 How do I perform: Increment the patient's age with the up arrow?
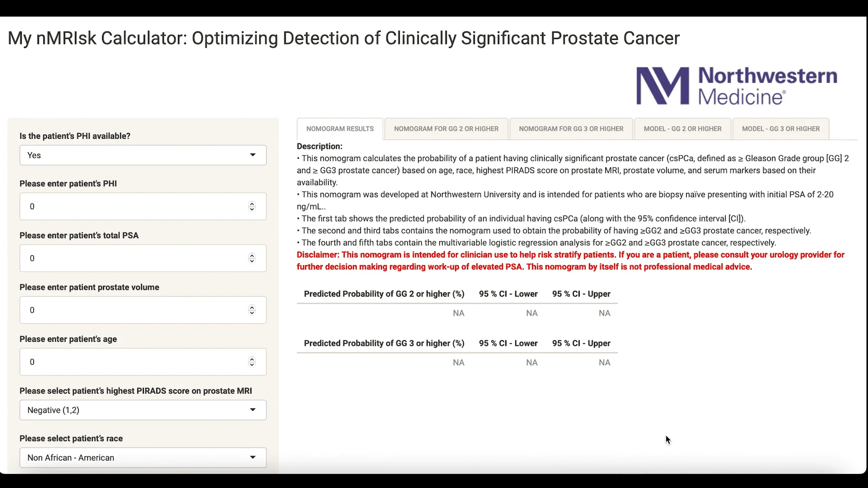click(252, 359)
